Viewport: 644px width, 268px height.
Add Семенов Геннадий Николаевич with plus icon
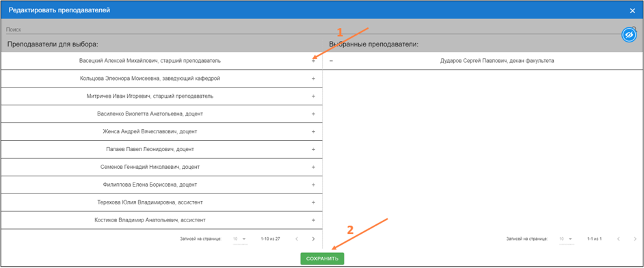313,167
